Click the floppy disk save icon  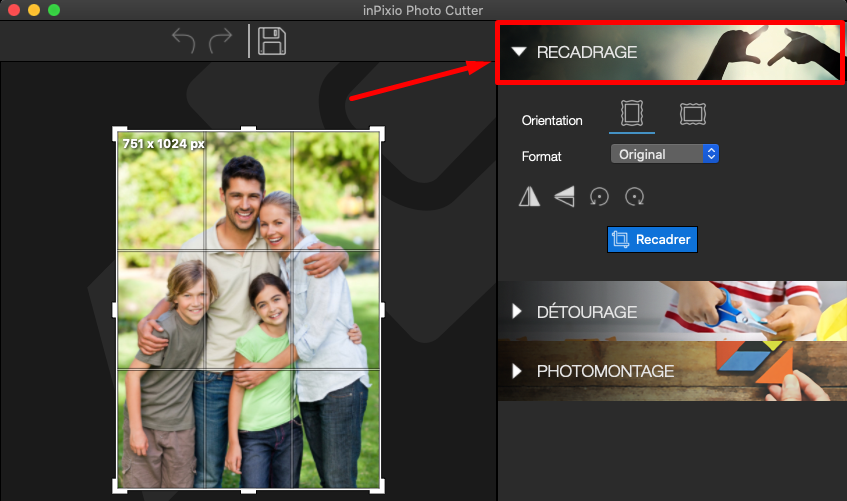click(x=272, y=41)
